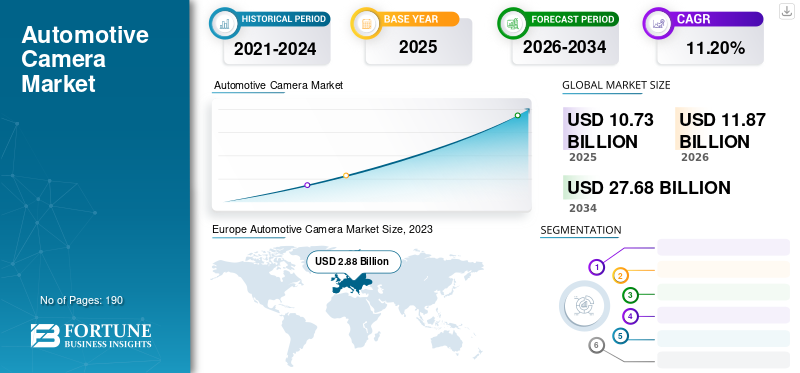Click the download icon in top corner
Viewport: 800px width, 373px height.
(x=787, y=11)
